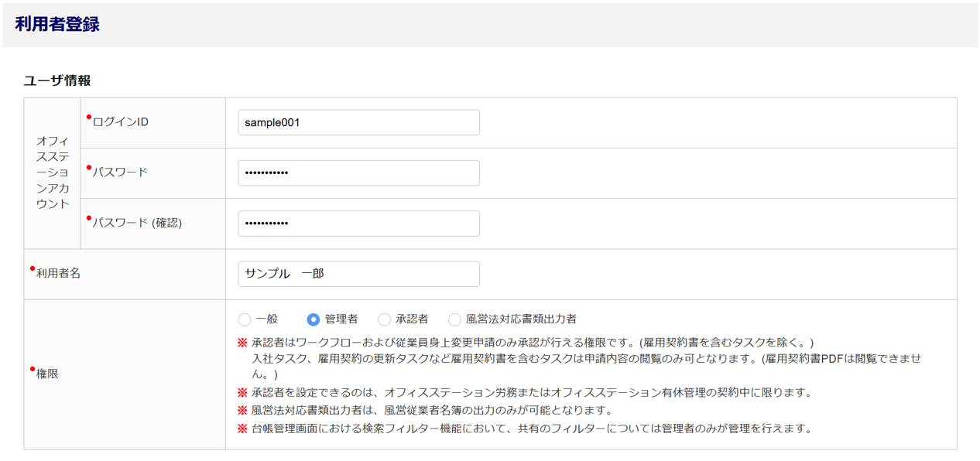Click the note about 風営従業者名簿 output
The width and height of the screenshot is (980, 461).
432,410
